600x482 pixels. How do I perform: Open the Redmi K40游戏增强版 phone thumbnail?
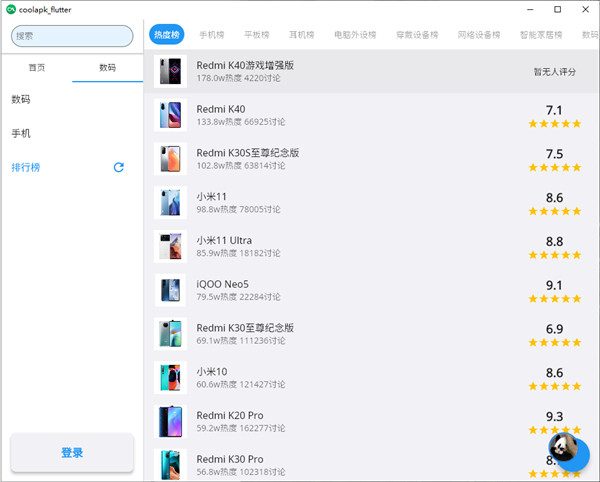(170, 72)
